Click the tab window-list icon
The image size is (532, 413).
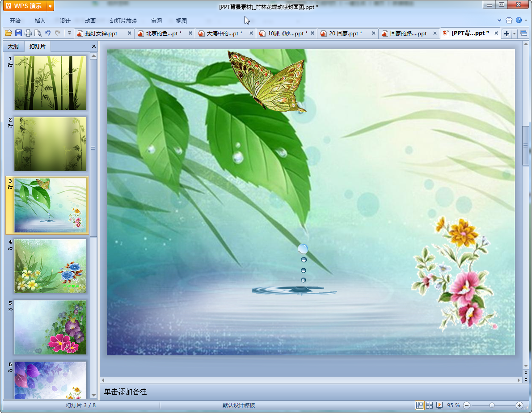524,33
